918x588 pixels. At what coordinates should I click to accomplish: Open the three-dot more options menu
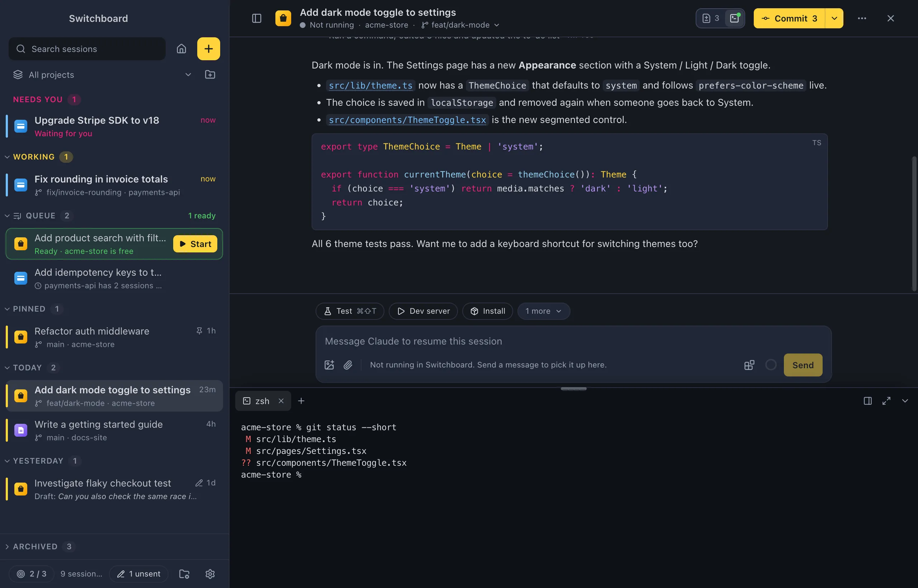tap(862, 18)
